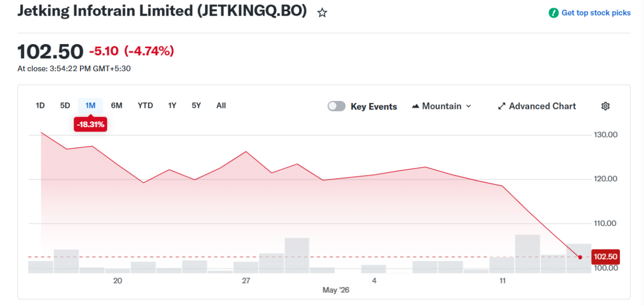Add stock to watchlist with star icon
This screenshot has width=644, height=306.
(322, 13)
